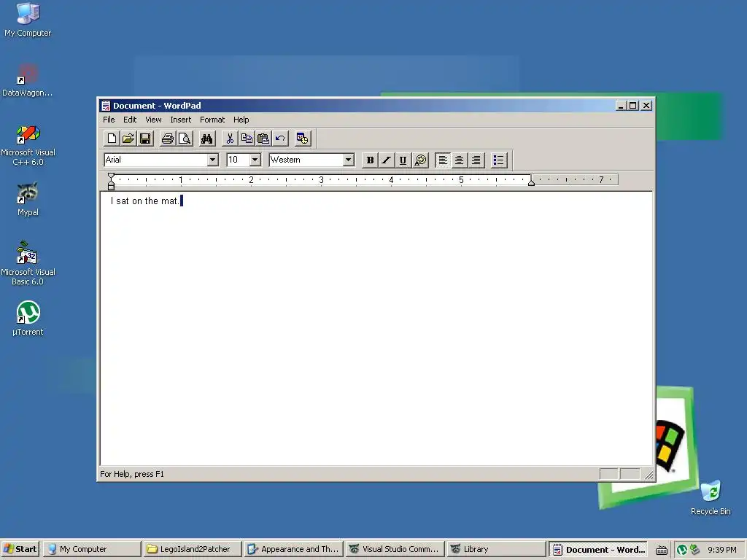The height and width of the screenshot is (560, 747).
Task: Select My Computer desktop icon
Action: coord(28,20)
